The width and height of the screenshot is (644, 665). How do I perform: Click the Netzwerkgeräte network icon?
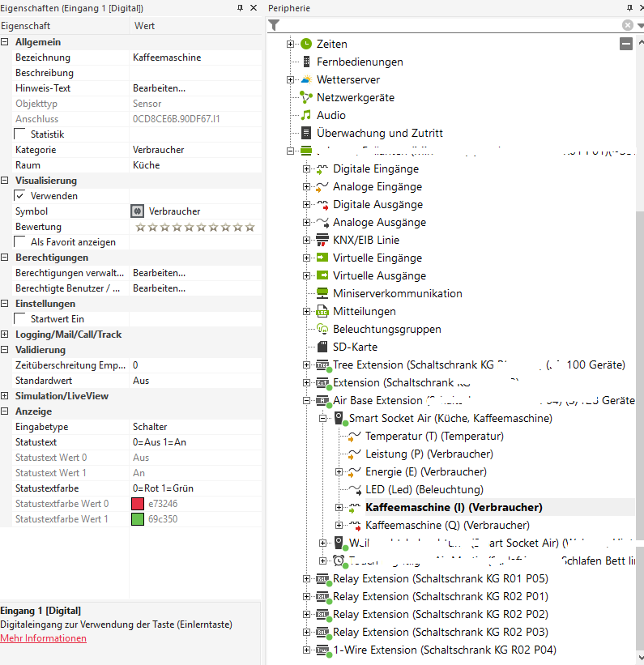coord(306,97)
